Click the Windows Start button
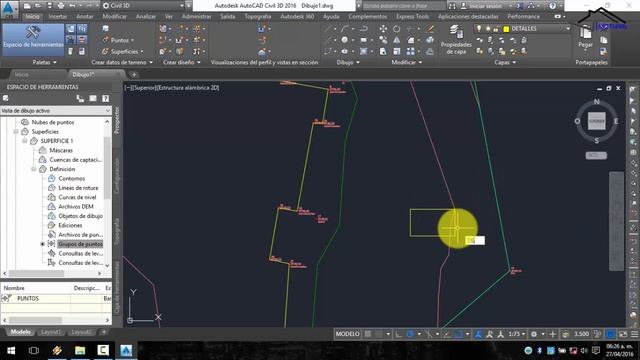The image size is (640, 360). coord(11,351)
